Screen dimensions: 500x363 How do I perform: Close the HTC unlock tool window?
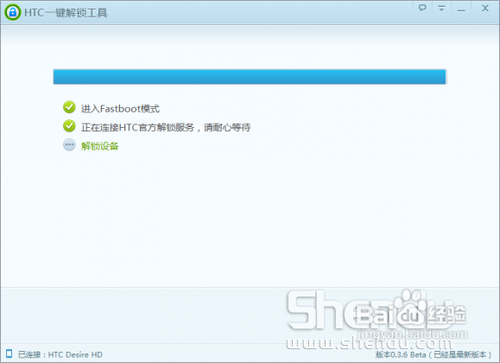485,8
